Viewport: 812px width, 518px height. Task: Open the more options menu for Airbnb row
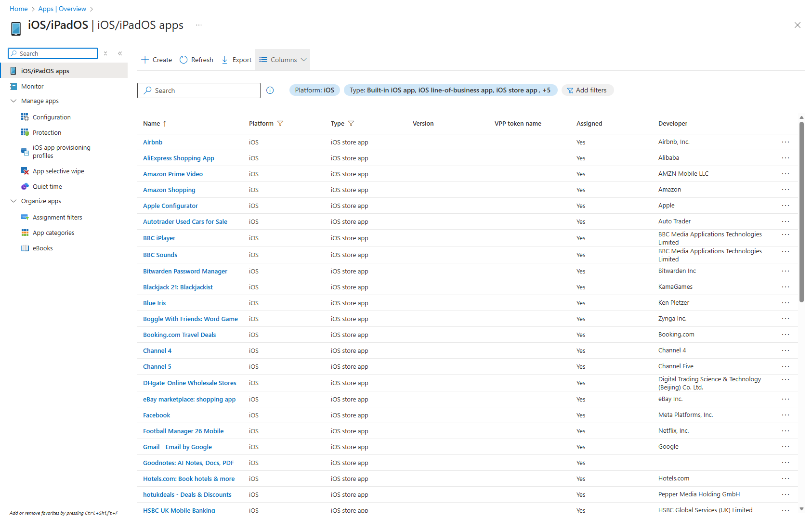[785, 142]
